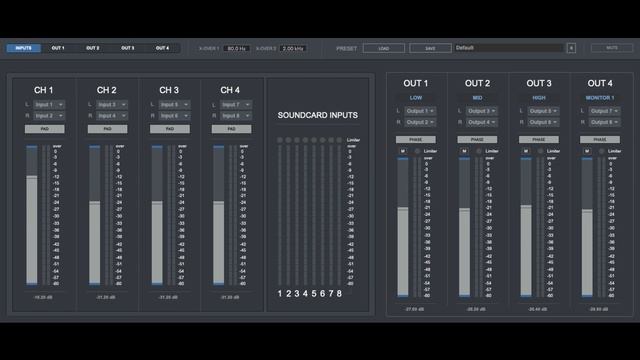Open OUT 2 right Output 4 dropdown
This screenshot has height=360, width=640.
(482, 122)
